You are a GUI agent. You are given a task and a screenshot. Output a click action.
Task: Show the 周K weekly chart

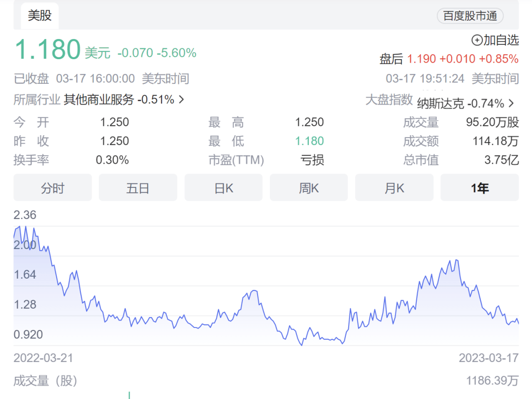click(309, 188)
